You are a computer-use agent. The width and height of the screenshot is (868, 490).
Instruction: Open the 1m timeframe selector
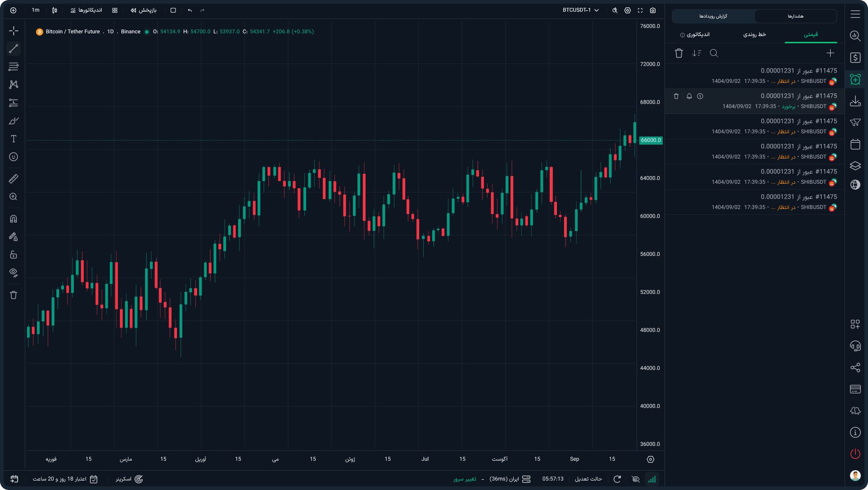click(36, 10)
